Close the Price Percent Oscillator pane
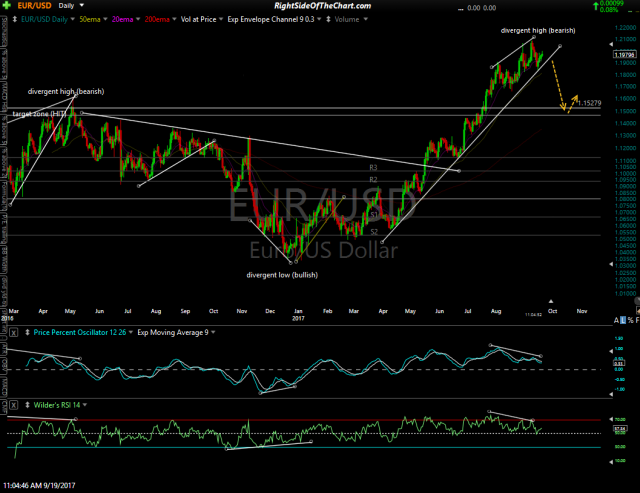The image size is (640, 493). [x=13, y=333]
